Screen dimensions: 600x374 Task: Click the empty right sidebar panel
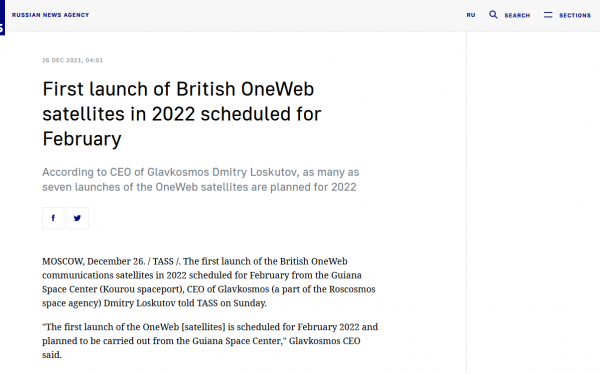pos(533,203)
